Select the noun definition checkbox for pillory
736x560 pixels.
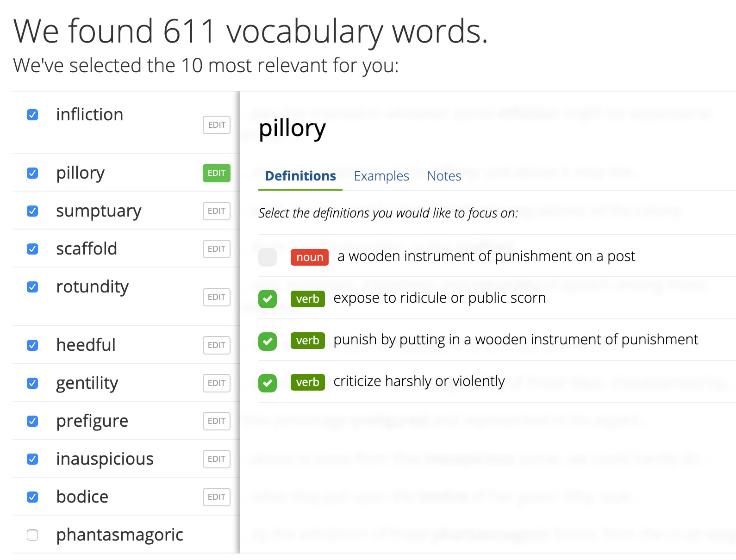tap(268, 257)
